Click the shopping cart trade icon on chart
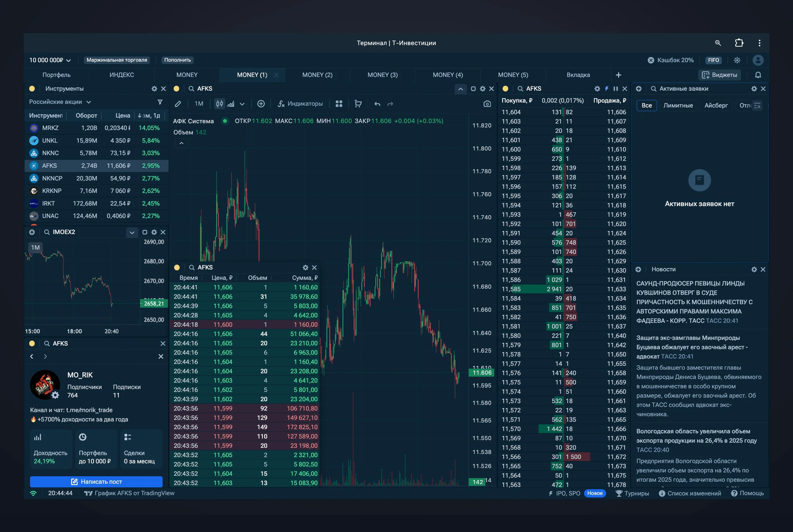Viewport: 793px width, 532px height. (358, 104)
